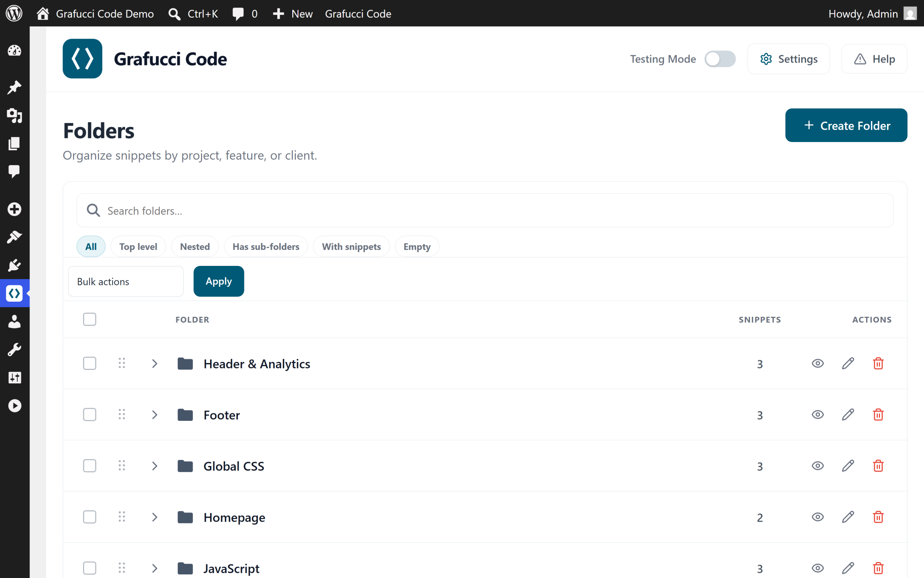Screen dimensions: 924x578
Task: Click the Header & Analytics folder name
Action: [257, 363]
